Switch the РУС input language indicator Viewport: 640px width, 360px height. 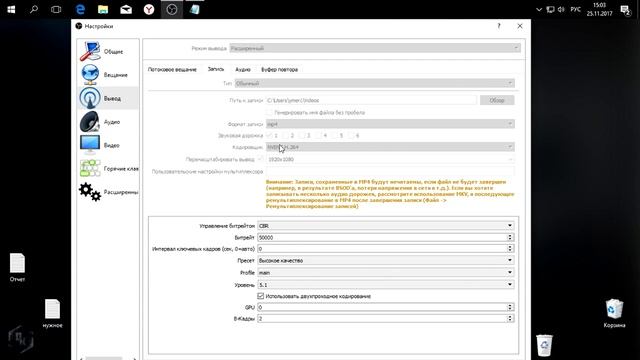pos(576,9)
